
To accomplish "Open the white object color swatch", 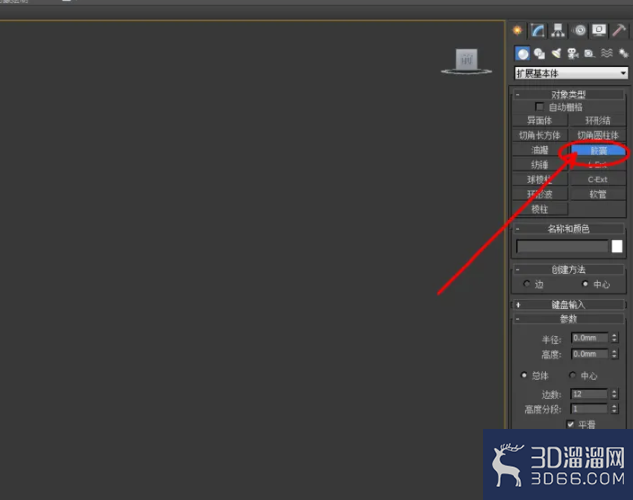I will pos(617,246).
